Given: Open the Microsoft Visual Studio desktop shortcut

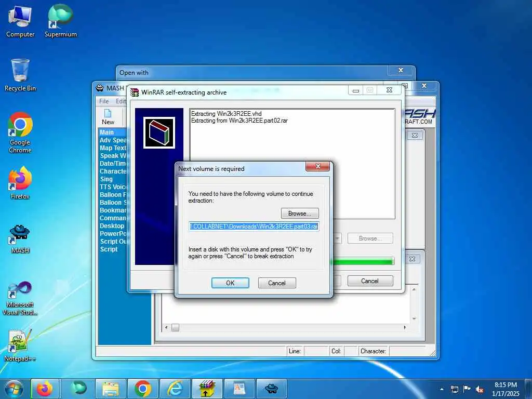Looking at the screenshot, I should click(20, 298).
